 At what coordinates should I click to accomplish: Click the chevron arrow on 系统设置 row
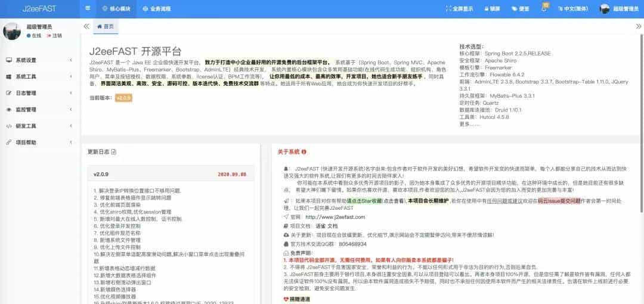coord(70,60)
